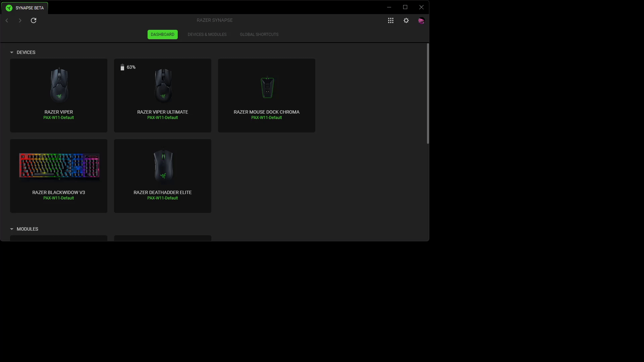The image size is (644, 362).
Task: Go forward using the right arrow
Action: click(20, 20)
